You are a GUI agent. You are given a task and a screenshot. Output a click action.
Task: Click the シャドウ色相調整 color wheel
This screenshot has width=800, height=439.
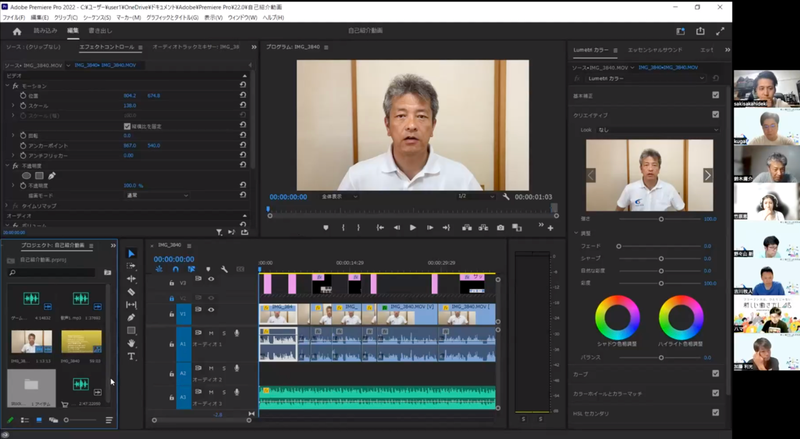(x=617, y=317)
